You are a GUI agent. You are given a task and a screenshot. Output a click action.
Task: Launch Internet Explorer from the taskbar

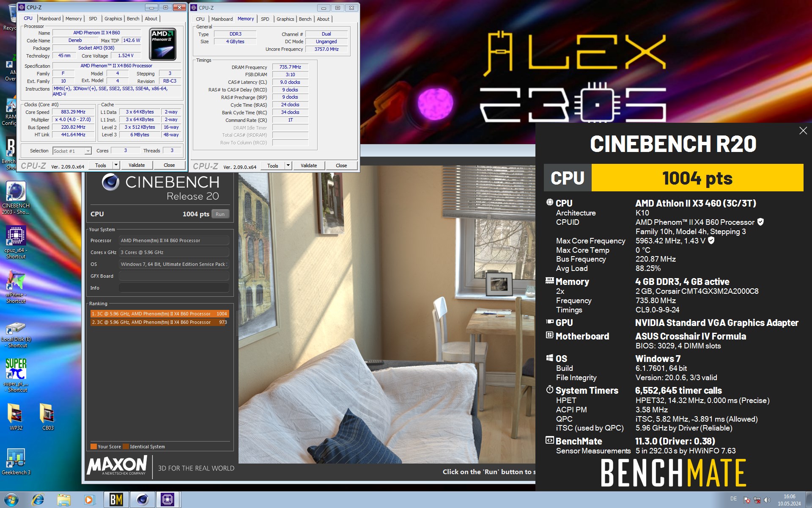38,500
